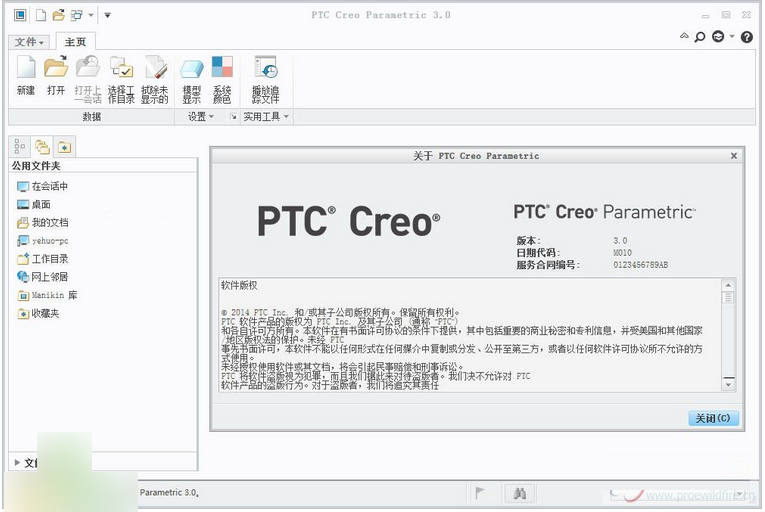The height and width of the screenshot is (512, 765).
Task: Select Manikin library (Manikin 库) entry
Action: tap(47, 295)
